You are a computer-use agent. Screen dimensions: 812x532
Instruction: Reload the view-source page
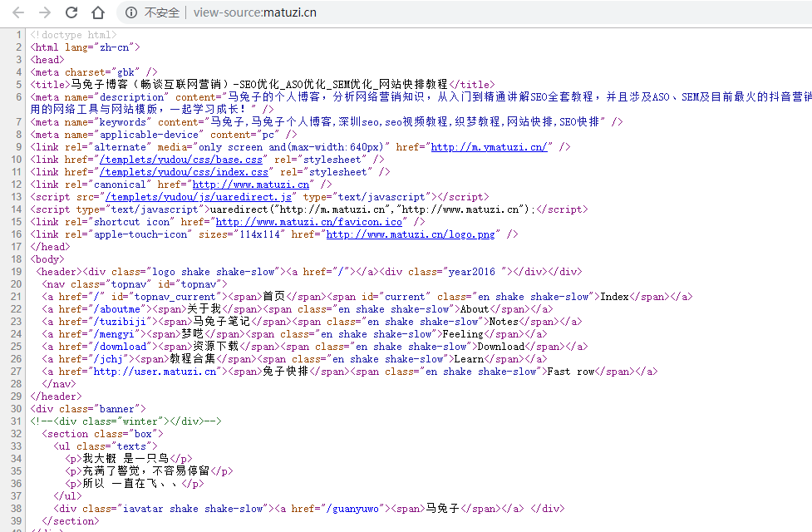pyautogui.click(x=71, y=12)
